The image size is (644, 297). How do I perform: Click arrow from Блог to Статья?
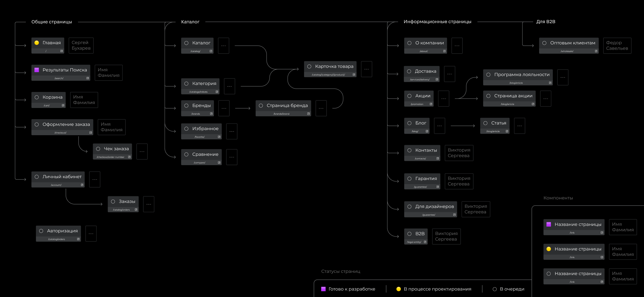[462, 126]
